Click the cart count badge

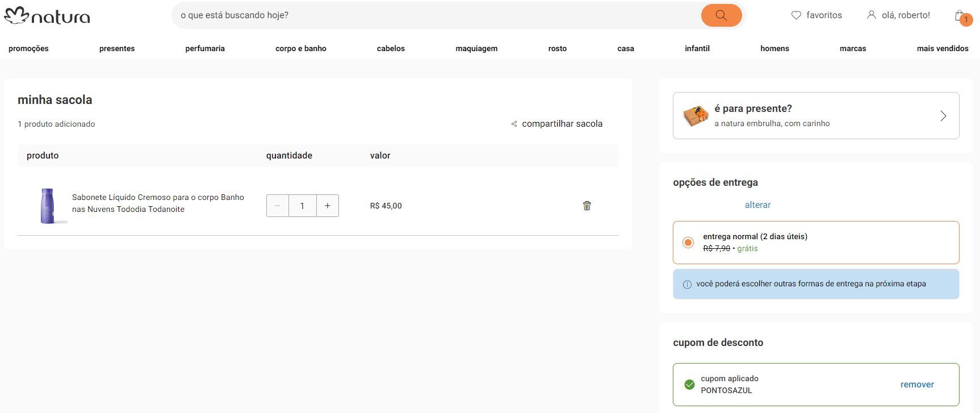coord(966,20)
